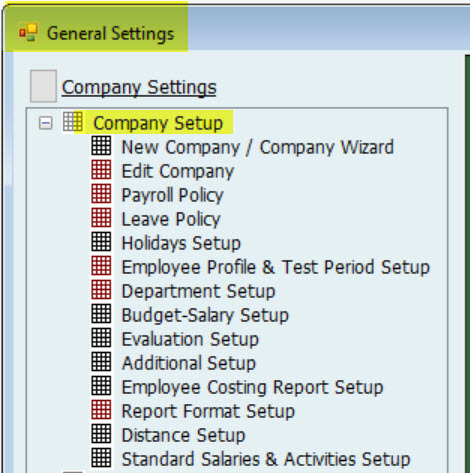
Task: Click the grid icon beside Company Setup
Action: pyautogui.click(x=73, y=122)
